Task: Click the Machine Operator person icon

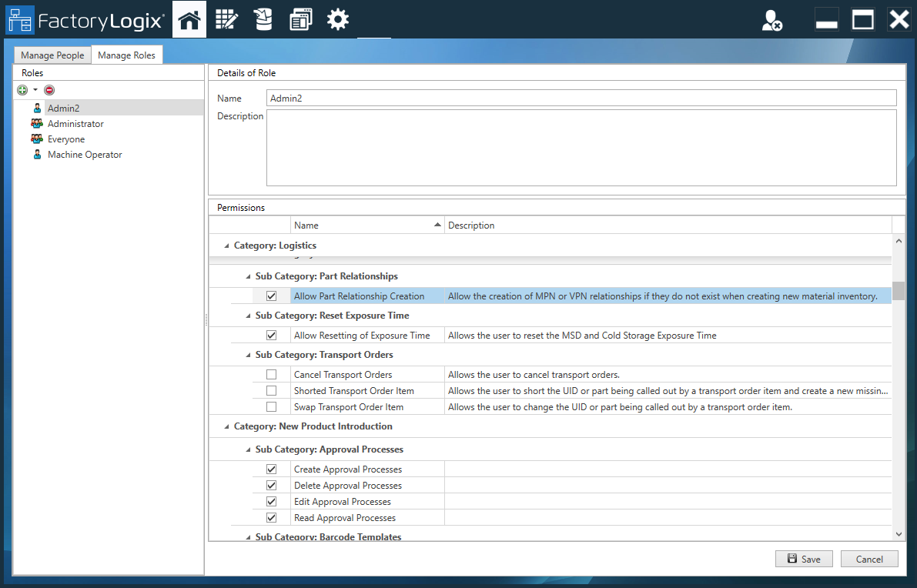Action: pyautogui.click(x=38, y=154)
